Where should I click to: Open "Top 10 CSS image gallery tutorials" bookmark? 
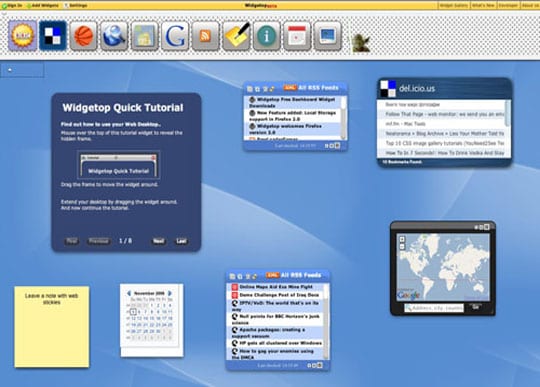point(442,143)
